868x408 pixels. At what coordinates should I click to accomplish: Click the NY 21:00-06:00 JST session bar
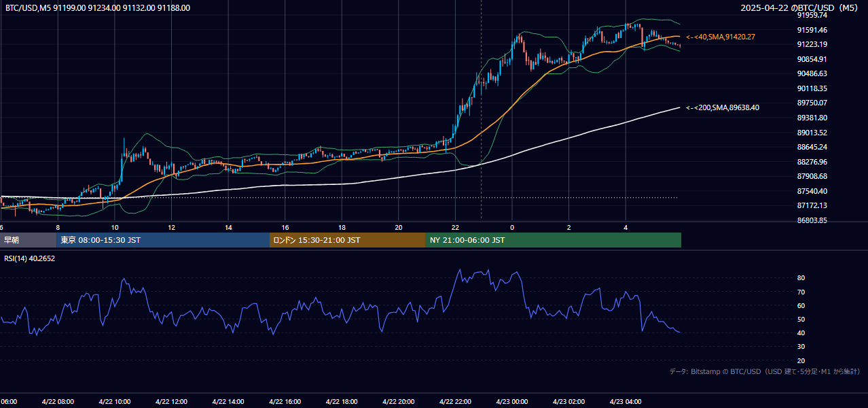[x=554, y=240]
